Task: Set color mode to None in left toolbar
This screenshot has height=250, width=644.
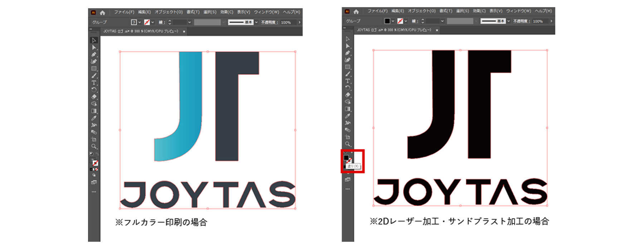Action: 97,169
